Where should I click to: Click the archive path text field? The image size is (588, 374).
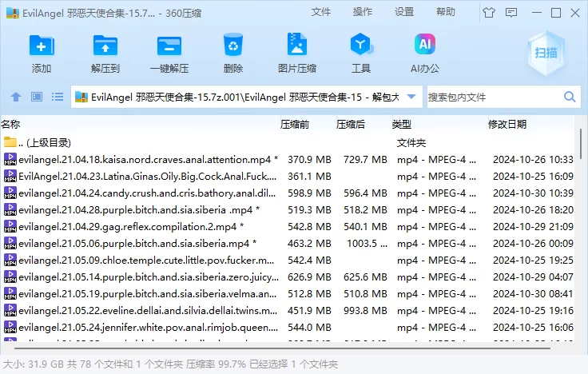click(x=245, y=97)
